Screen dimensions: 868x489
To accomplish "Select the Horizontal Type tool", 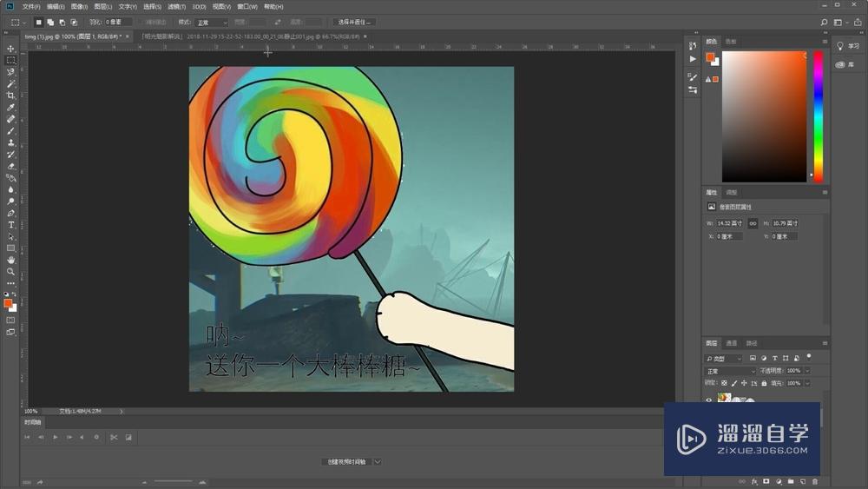I will 11,225.
